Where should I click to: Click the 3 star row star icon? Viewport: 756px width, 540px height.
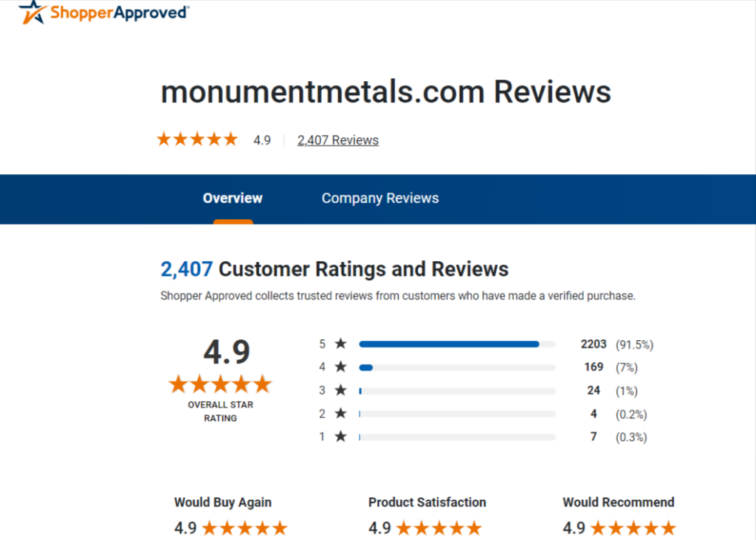coord(341,390)
